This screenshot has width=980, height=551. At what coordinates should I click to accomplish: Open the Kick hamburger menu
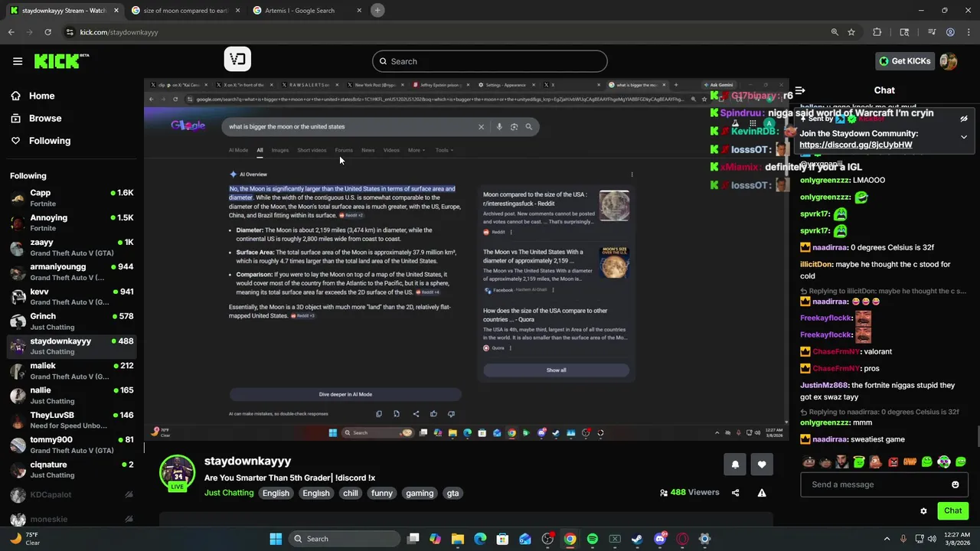click(18, 61)
